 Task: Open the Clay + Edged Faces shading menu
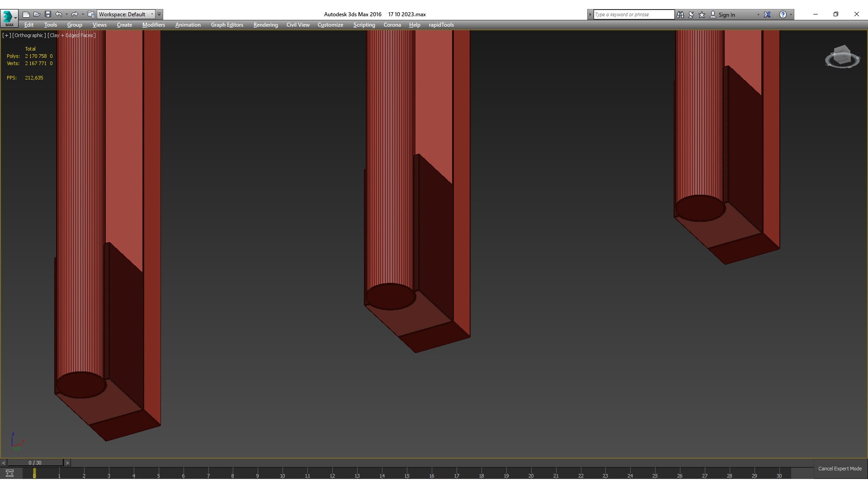[72, 35]
